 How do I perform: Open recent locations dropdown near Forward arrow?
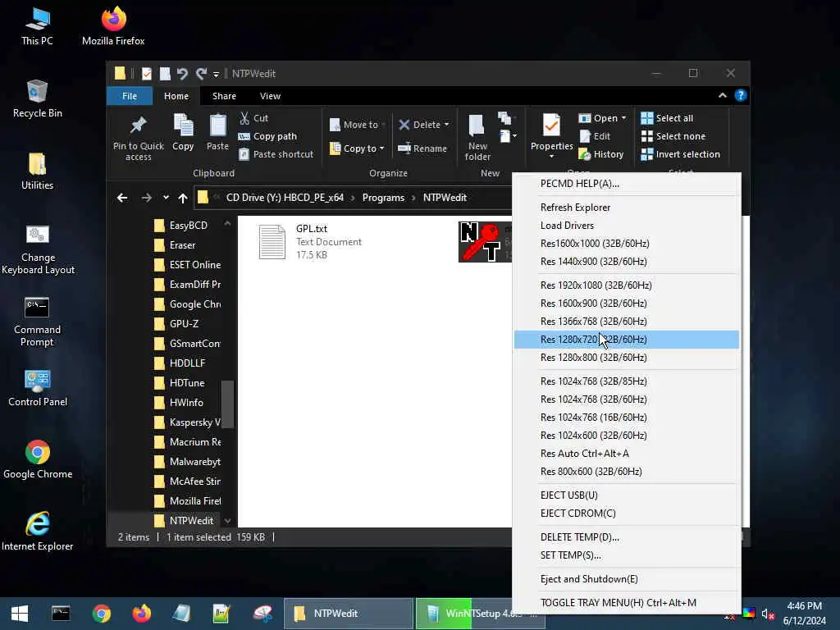pyautogui.click(x=166, y=198)
